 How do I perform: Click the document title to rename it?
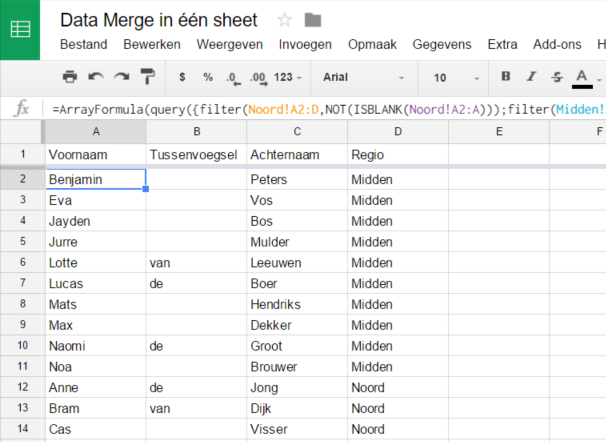tap(158, 20)
